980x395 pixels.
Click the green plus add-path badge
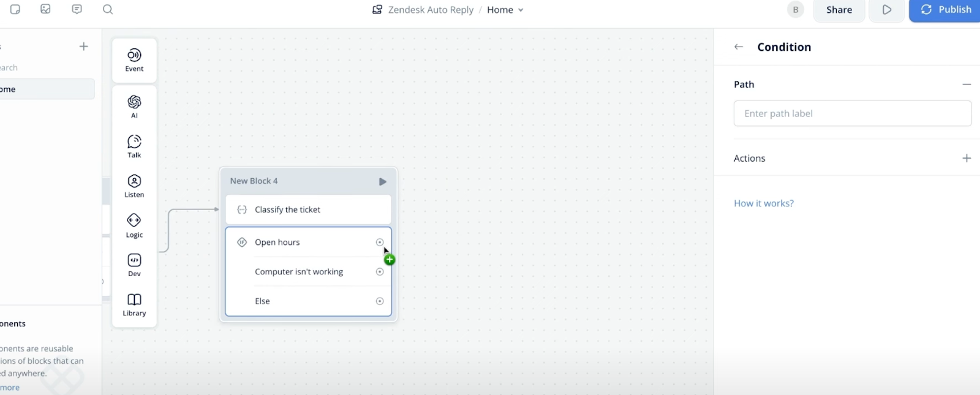click(x=390, y=260)
